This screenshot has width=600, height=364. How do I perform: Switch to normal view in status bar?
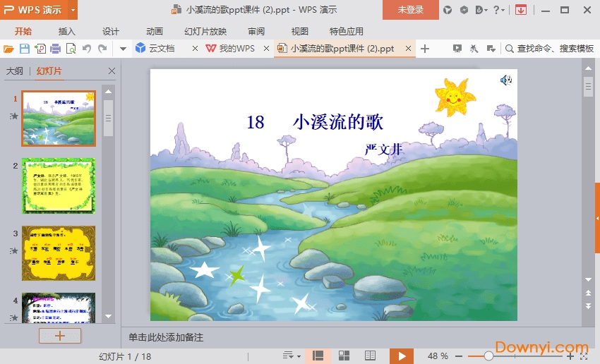[318, 356]
